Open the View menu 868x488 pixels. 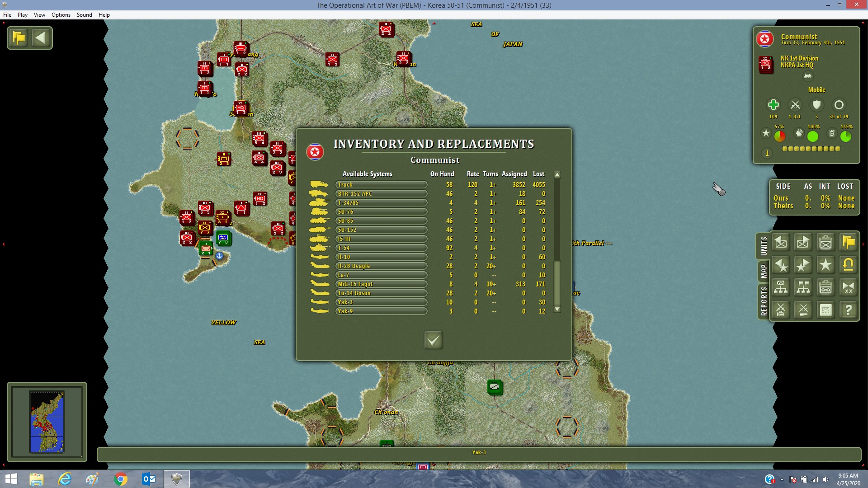click(39, 15)
